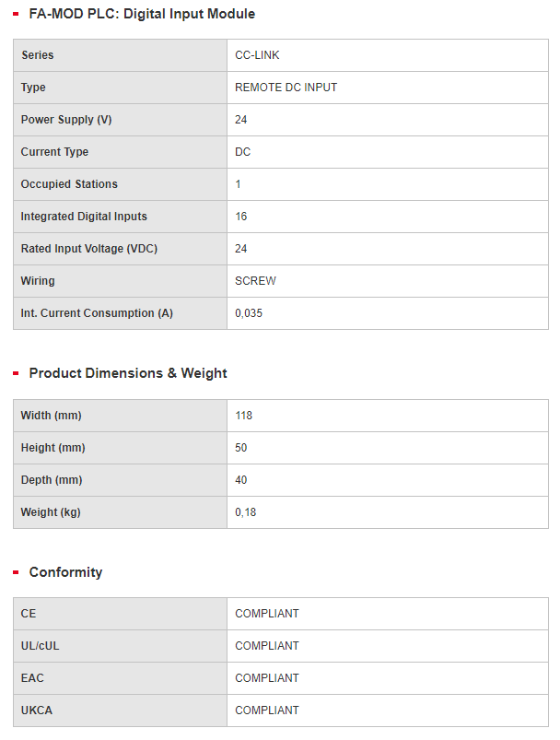The width and height of the screenshot is (560, 740).
Task: Click the Width (mm) value 118
Action: [x=243, y=416]
